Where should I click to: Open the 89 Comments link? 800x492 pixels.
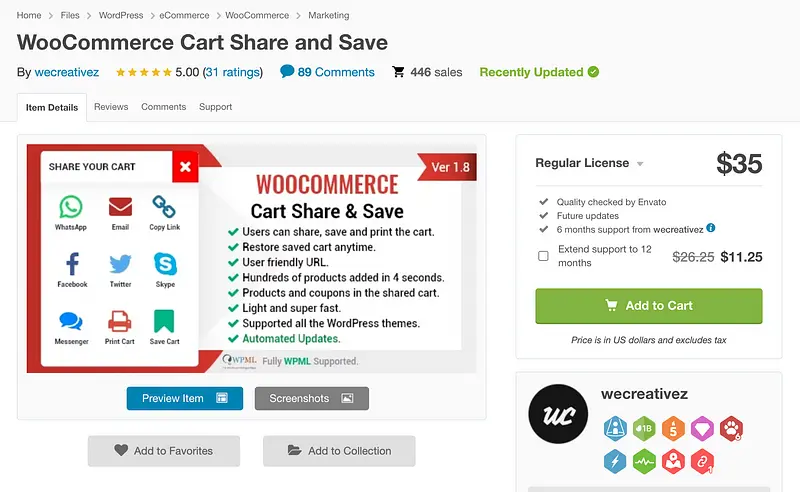pyautogui.click(x=327, y=72)
